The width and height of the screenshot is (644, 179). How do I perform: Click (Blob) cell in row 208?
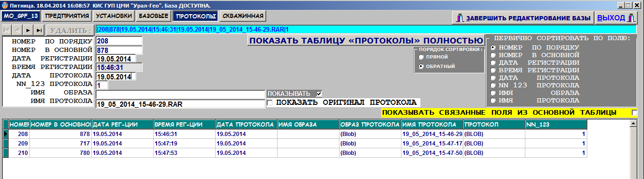370,134
